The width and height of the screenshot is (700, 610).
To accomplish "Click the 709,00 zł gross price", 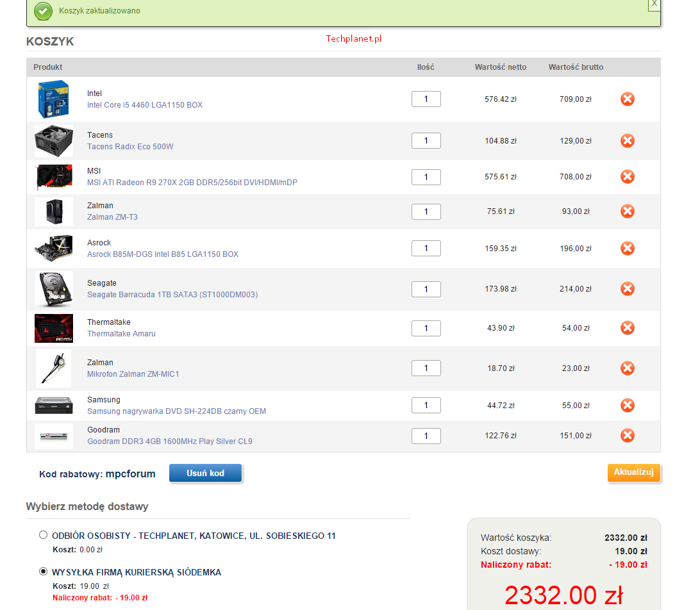I will pos(576,99).
